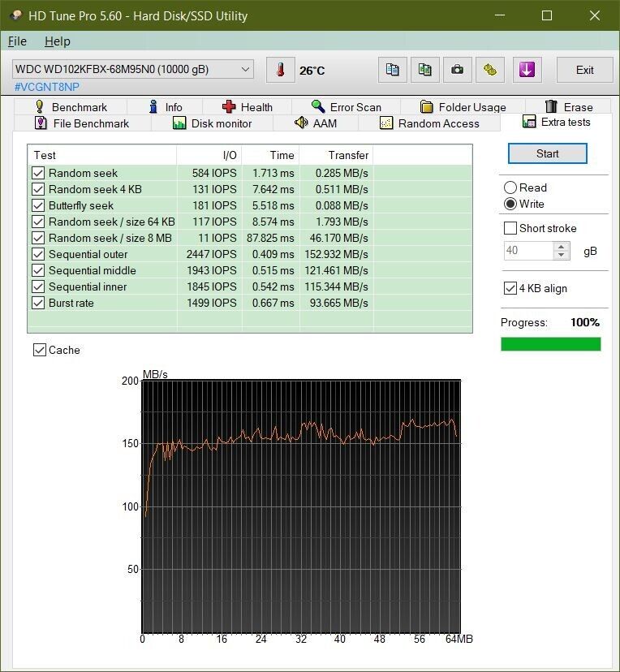Uncheck the Random seek test
The image size is (620, 672).
click(38, 173)
